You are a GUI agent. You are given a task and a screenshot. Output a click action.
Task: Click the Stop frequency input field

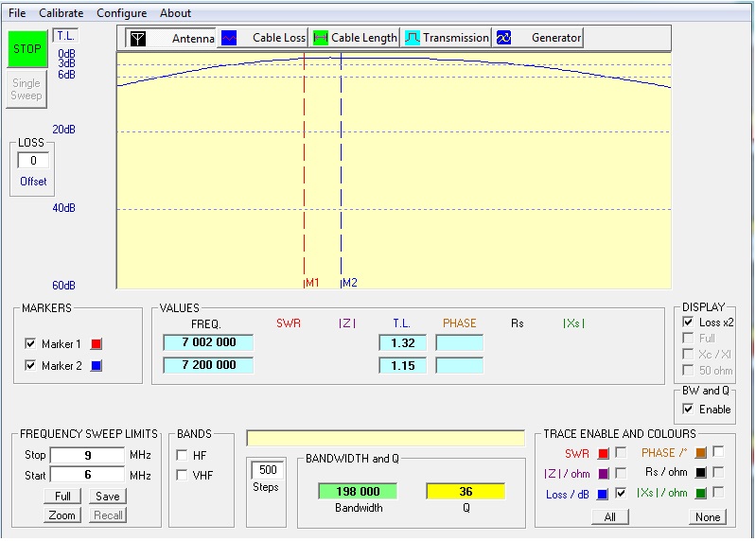pos(87,456)
